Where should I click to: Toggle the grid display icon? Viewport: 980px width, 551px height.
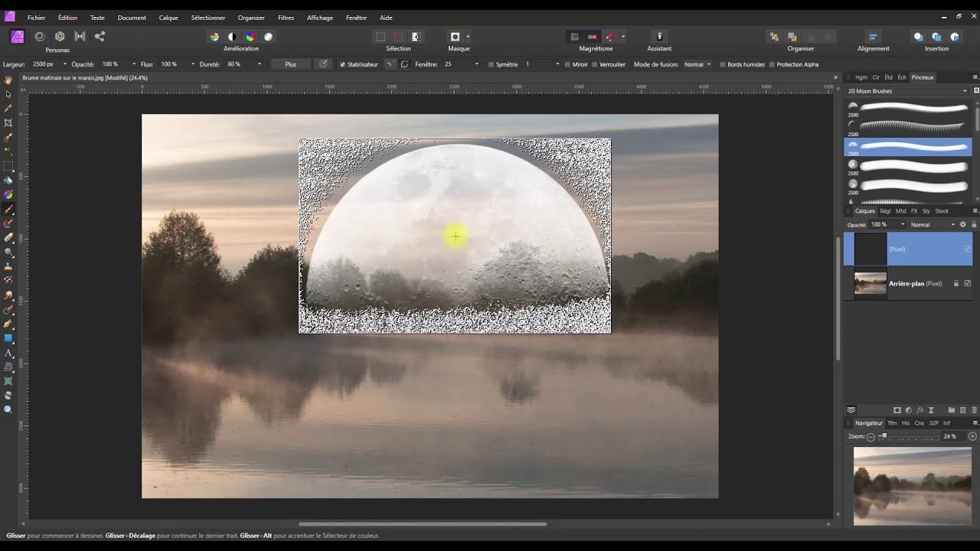pyautogui.click(x=574, y=37)
